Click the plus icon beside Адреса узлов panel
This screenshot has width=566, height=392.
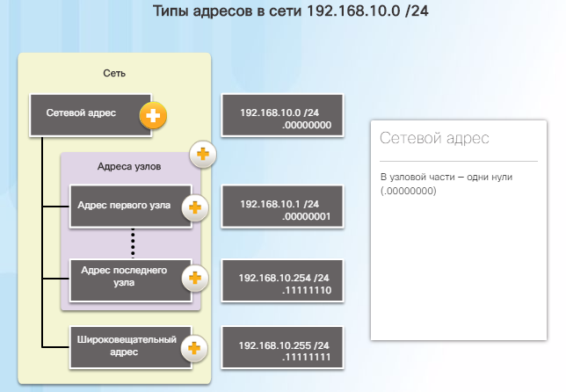203,154
